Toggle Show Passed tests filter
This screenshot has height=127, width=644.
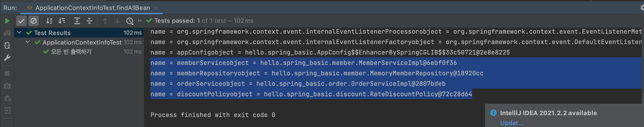click(21, 21)
